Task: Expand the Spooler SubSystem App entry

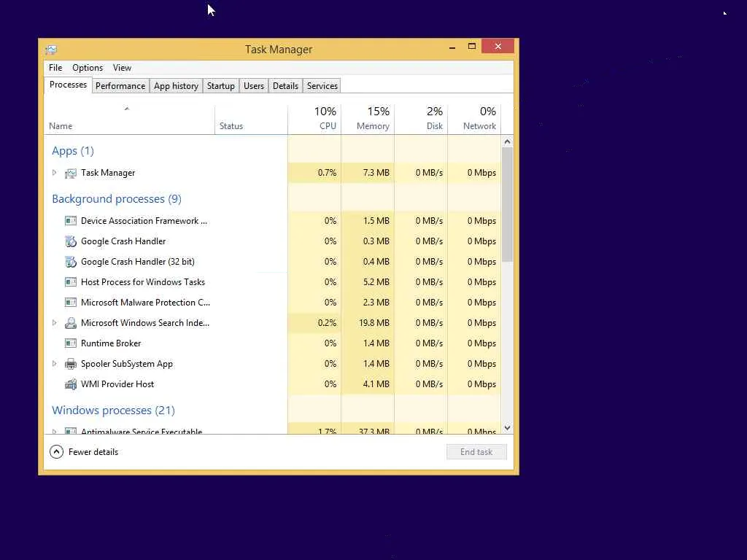Action: pyautogui.click(x=54, y=364)
